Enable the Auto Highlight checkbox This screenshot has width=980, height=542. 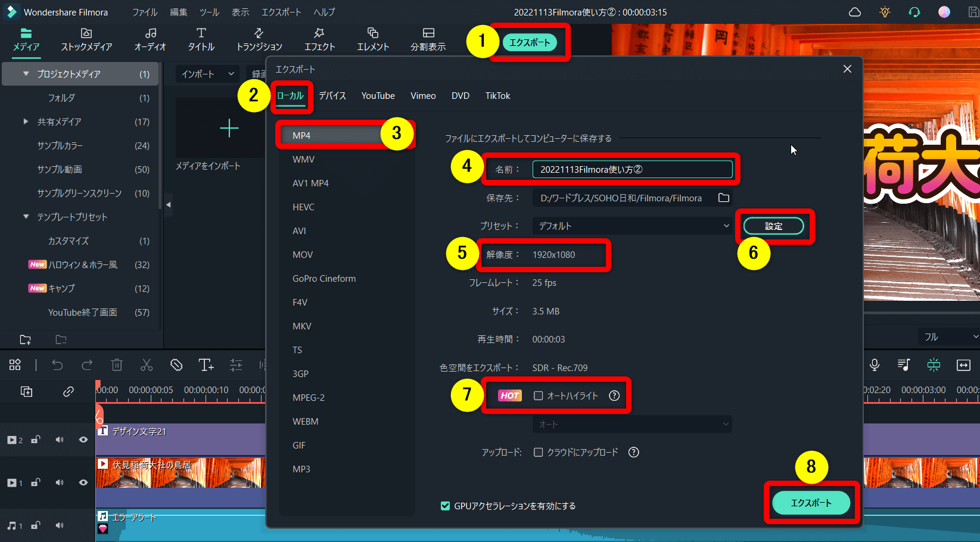pos(539,395)
